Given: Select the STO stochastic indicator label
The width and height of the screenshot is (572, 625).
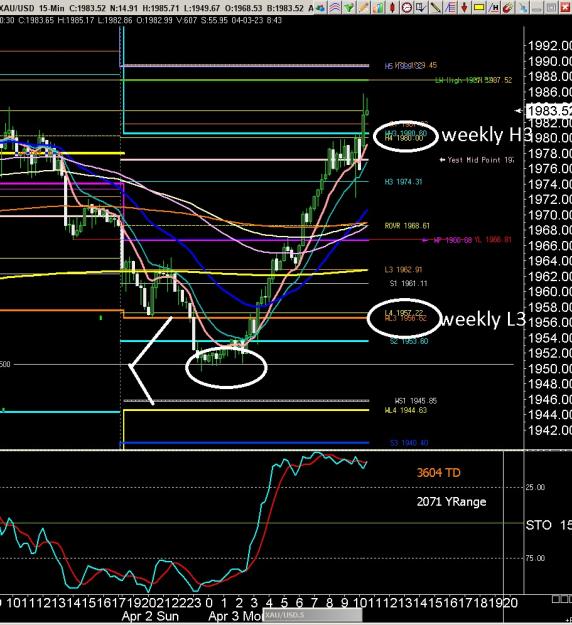Looking at the screenshot, I should [539, 525].
